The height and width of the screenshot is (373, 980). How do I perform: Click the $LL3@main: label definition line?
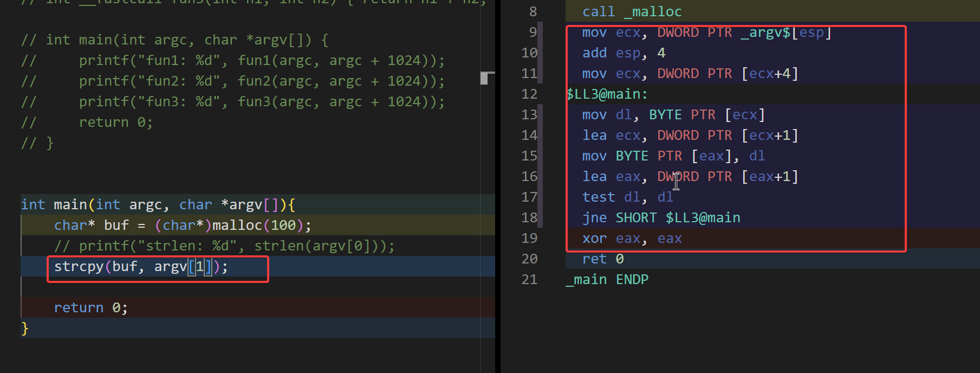click(x=607, y=94)
